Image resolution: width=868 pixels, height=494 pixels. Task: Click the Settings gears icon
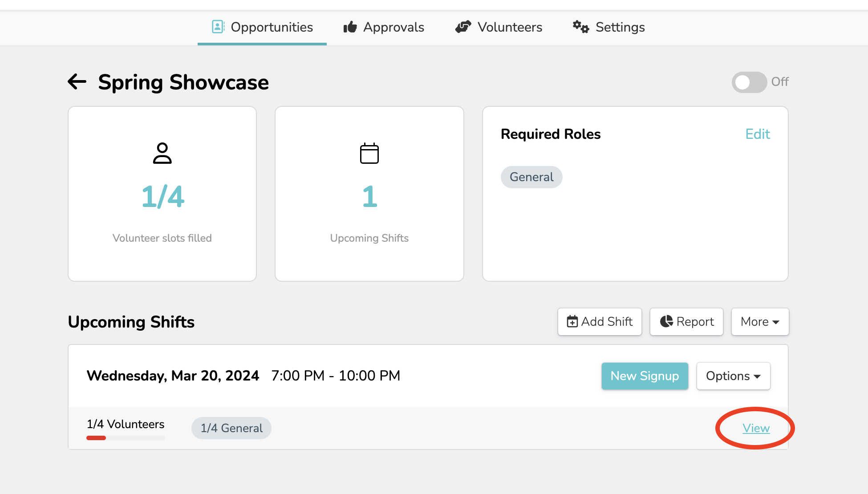(x=580, y=27)
